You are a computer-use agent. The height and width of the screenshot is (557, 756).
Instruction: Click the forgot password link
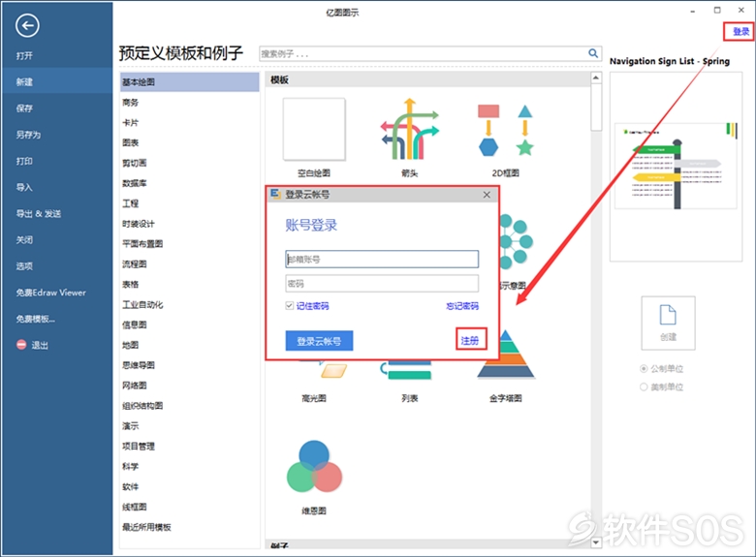point(462,306)
